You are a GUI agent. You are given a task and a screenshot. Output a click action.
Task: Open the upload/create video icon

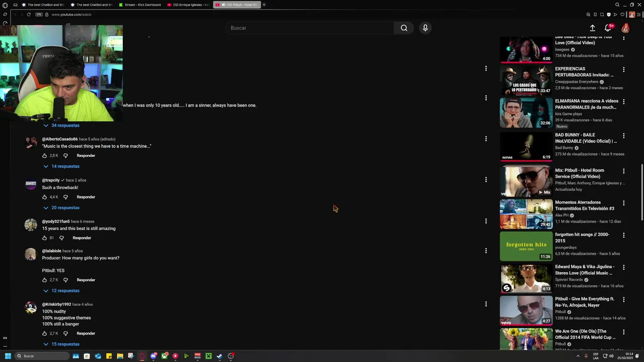pyautogui.click(x=592, y=28)
